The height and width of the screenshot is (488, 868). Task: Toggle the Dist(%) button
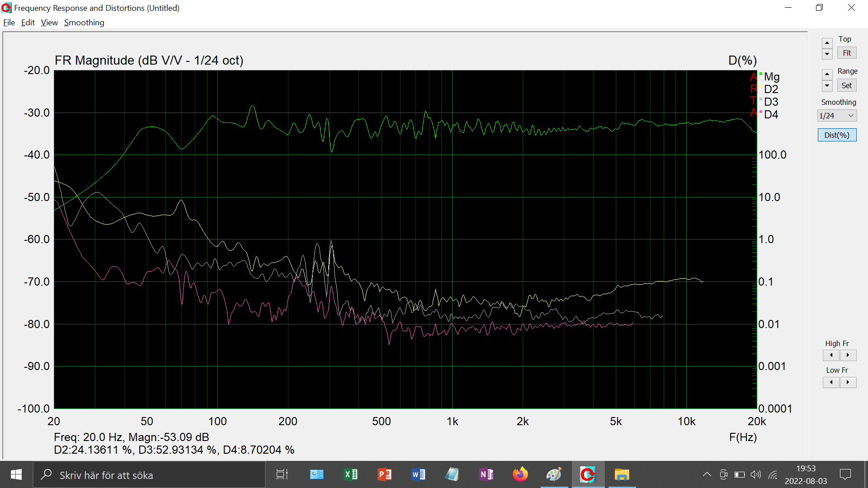pos(837,135)
